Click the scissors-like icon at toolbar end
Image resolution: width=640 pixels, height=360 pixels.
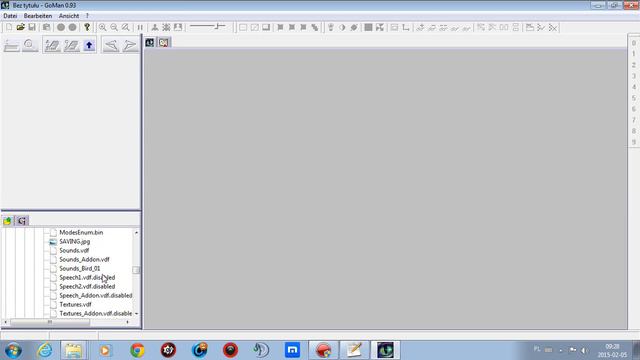coord(553,27)
